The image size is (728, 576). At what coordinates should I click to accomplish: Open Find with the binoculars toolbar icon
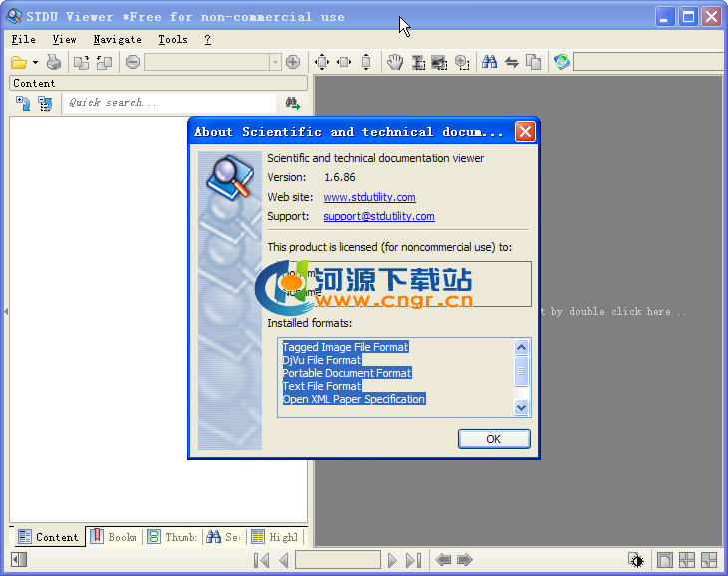click(x=489, y=62)
